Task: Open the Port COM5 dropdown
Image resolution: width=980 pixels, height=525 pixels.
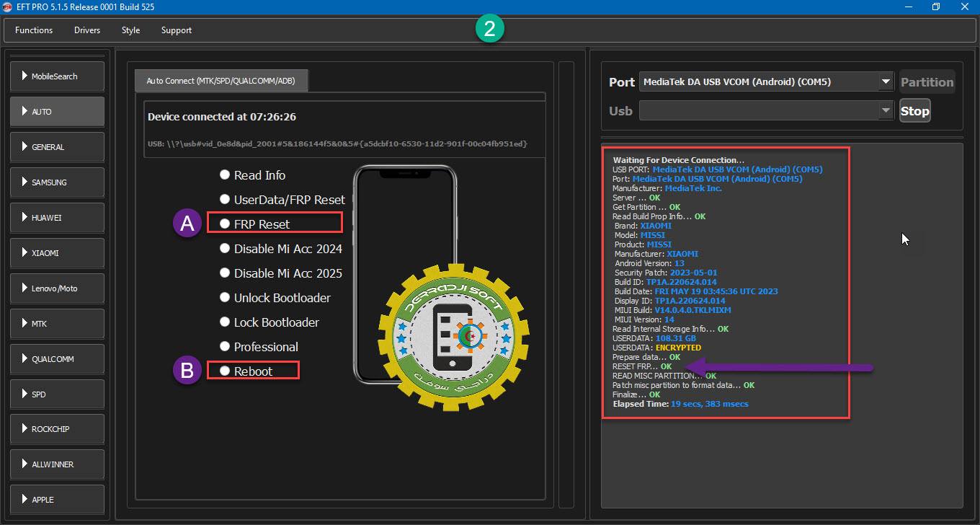Action: (x=766, y=81)
